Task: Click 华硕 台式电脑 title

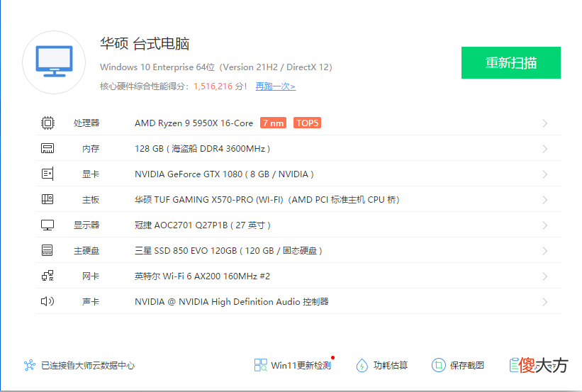Action: (x=145, y=44)
